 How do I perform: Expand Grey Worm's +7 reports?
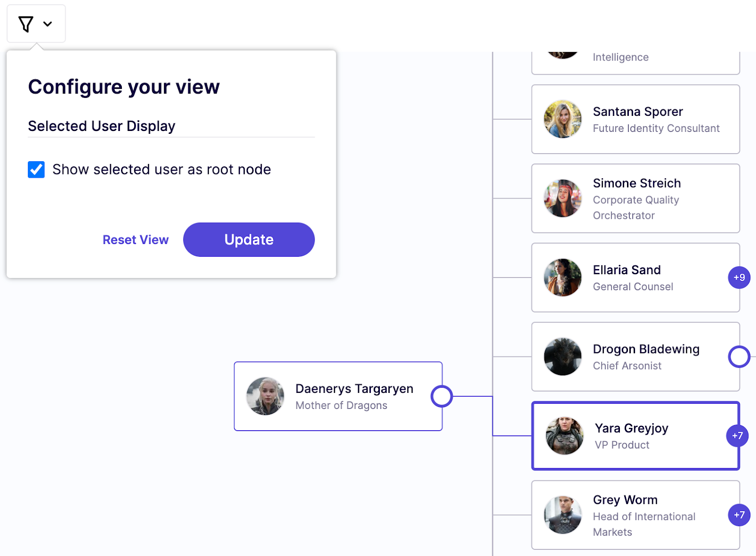(739, 515)
